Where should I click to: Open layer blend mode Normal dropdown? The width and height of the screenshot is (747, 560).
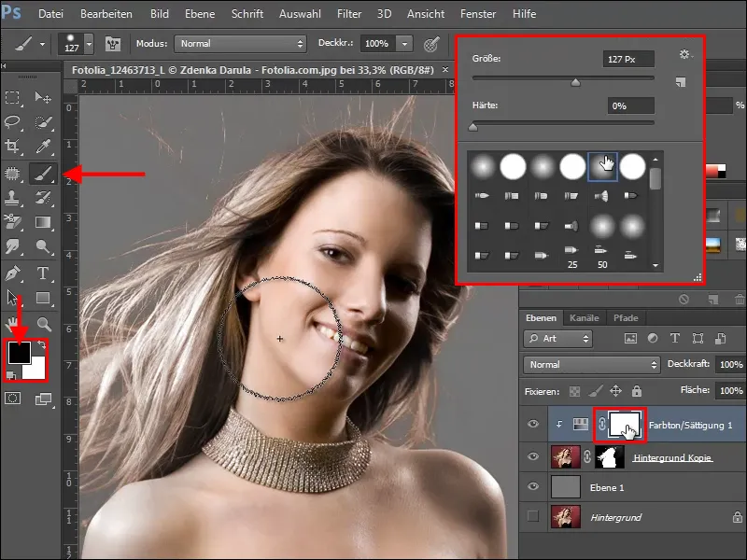tap(592, 365)
